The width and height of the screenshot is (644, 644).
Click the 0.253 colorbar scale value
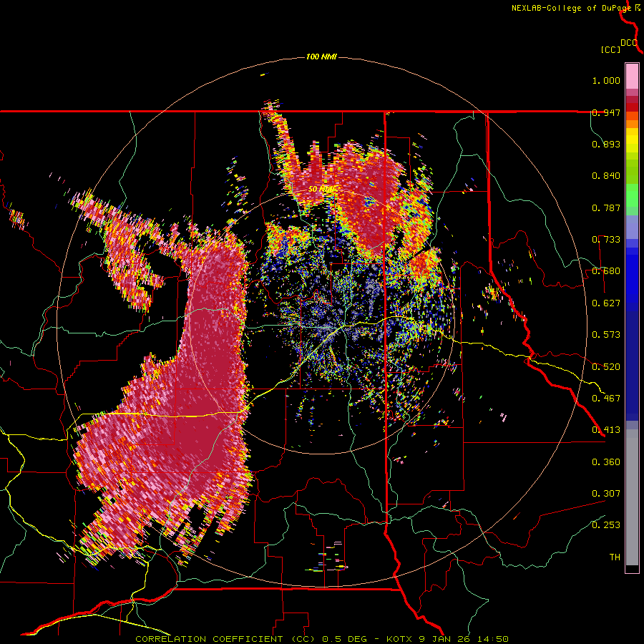tap(606, 525)
